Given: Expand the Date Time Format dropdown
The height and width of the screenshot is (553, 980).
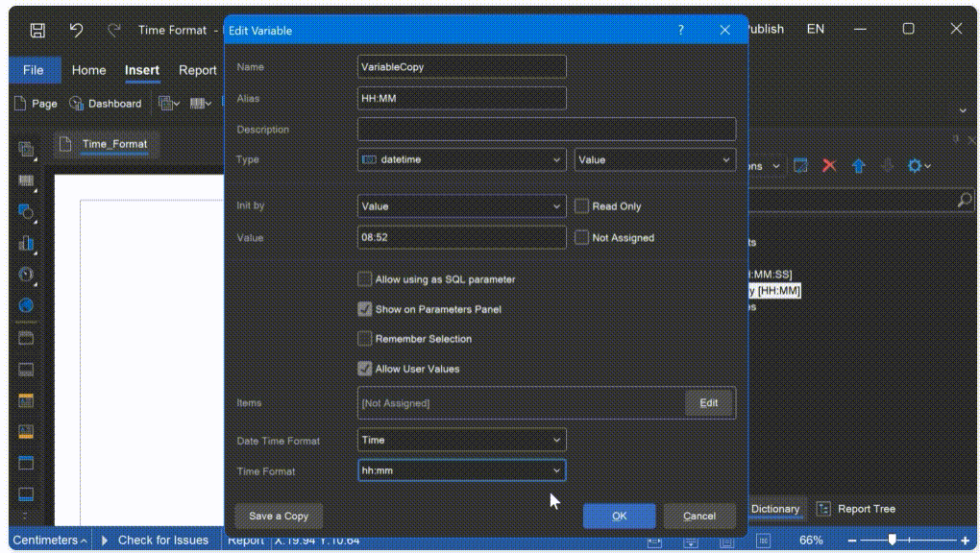Looking at the screenshot, I should coord(461,440).
